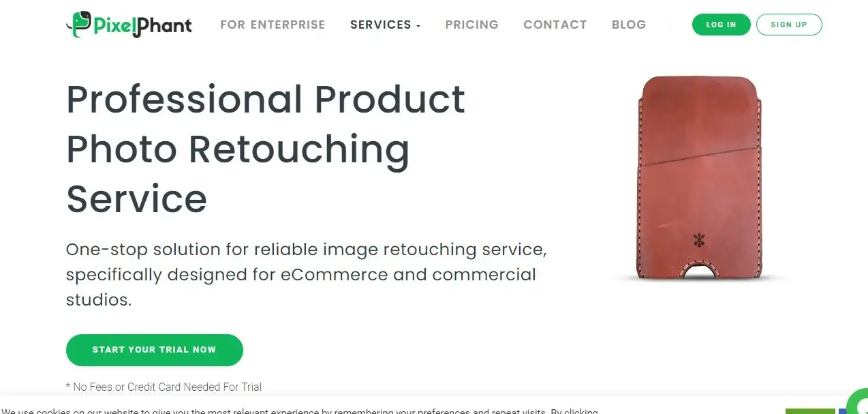Viewport: 868px width, 414px height.
Task: Click the Professional Product Photo Retouching heading
Action: tap(266, 149)
